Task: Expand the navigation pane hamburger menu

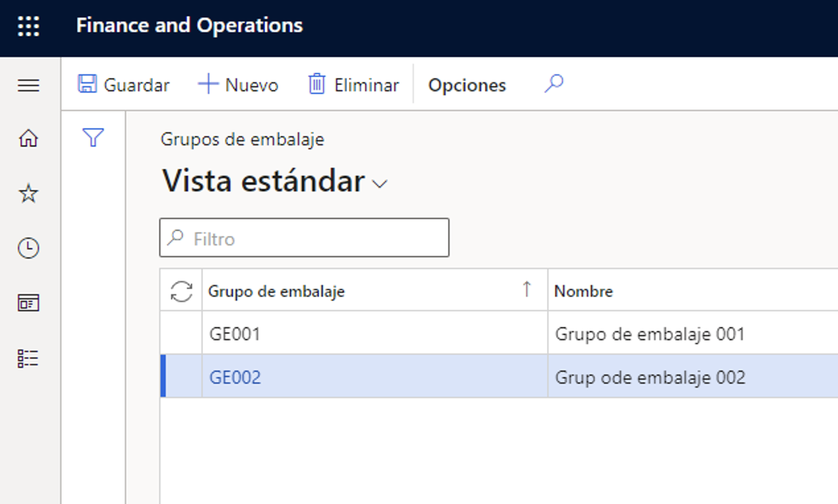Action: pos(28,85)
